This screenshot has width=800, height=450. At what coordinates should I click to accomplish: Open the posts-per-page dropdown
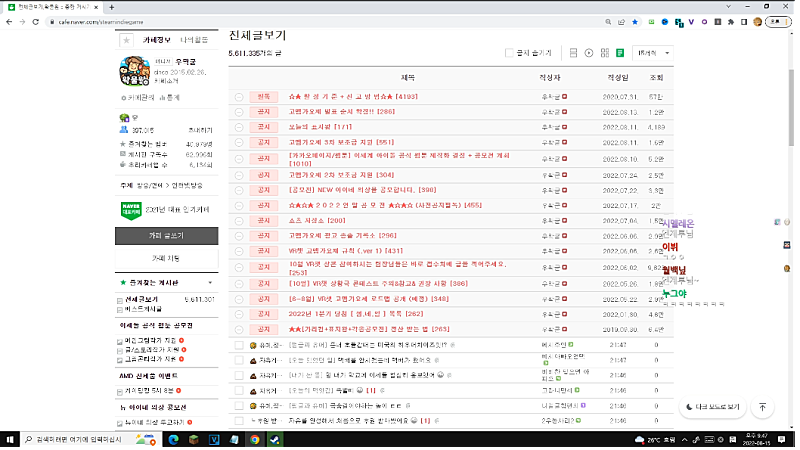click(x=654, y=52)
